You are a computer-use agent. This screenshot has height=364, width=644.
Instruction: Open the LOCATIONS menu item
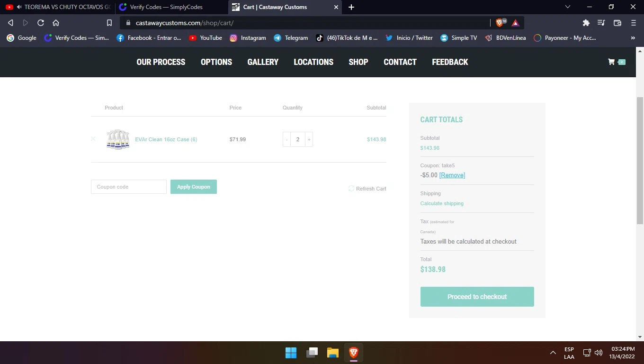(313, 62)
